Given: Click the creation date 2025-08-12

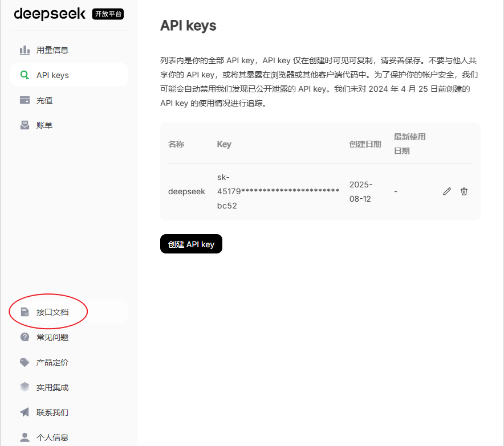Looking at the screenshot, I should point(361,191).
